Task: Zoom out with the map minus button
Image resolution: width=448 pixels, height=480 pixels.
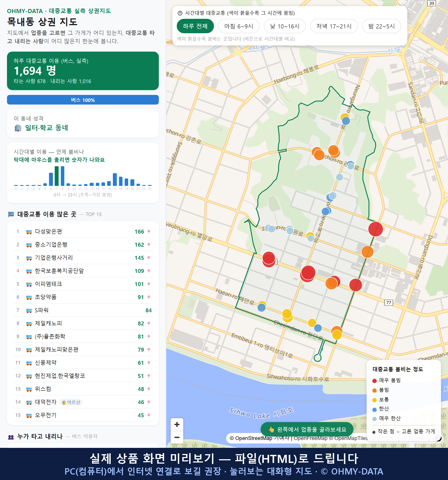Action: point(177,437)
